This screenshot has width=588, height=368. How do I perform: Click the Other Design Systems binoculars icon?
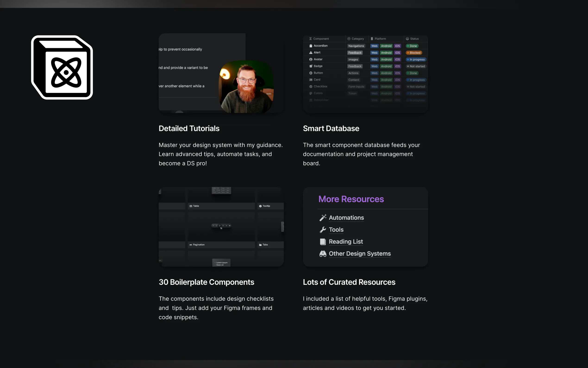click(x=323, y=254)
